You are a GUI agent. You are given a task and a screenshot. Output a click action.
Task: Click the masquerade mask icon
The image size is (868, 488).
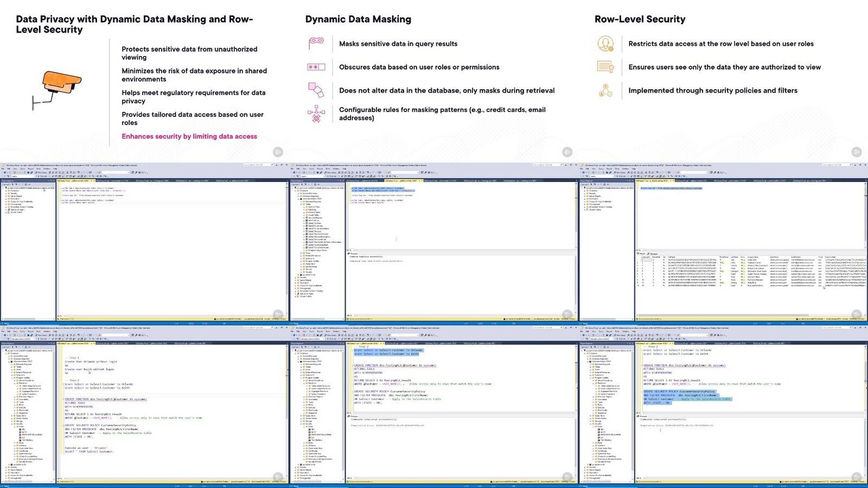click(x=316, y=43)
